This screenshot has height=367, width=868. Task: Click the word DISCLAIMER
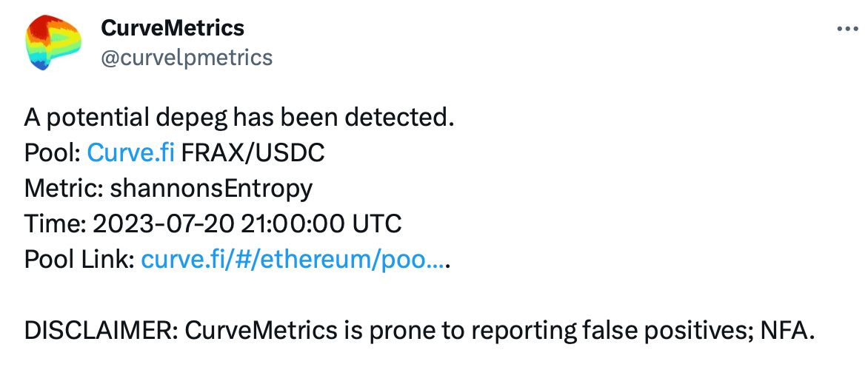point(101,331)
